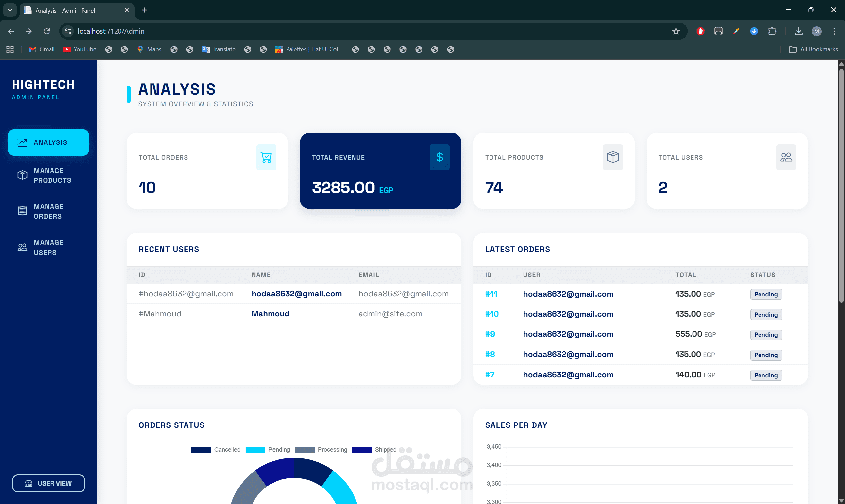The height and width of the screenshot is (504, 845).
Task: Open the Palettes Flat UI bookmark
Action: (309, 49)
